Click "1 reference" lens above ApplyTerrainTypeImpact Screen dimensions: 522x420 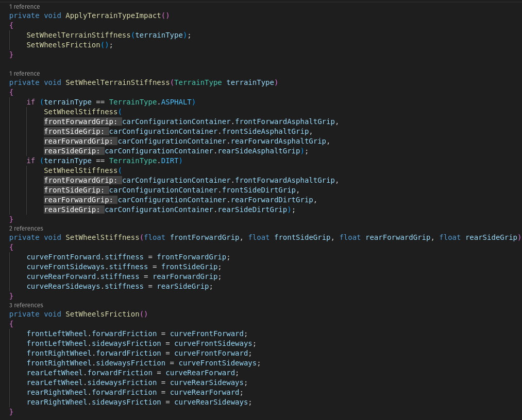click(x=24, y=7)
